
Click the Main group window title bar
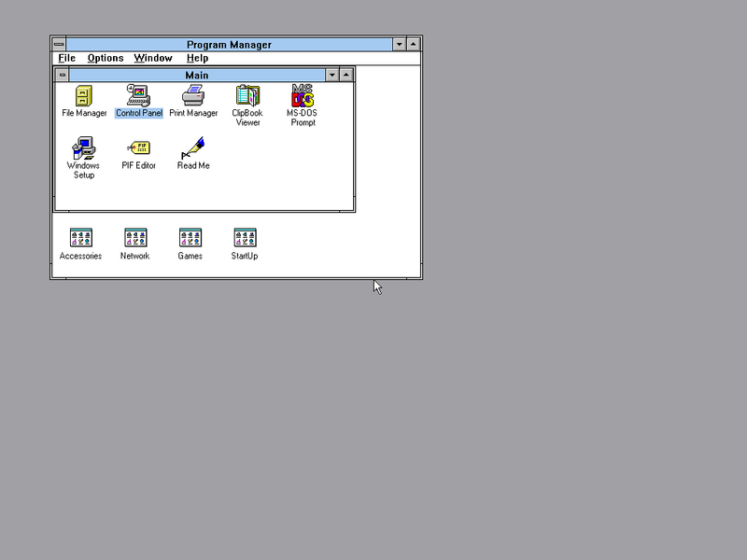point(197,75)
